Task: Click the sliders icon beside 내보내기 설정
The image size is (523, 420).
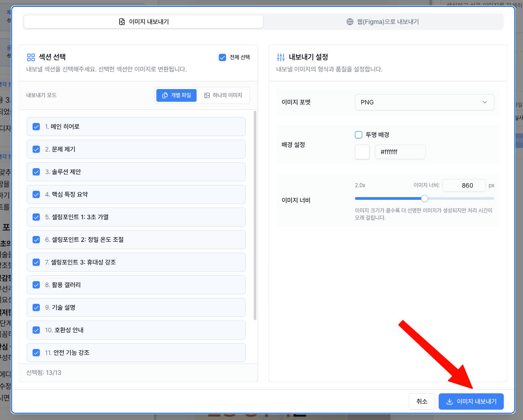Action: 281,57
